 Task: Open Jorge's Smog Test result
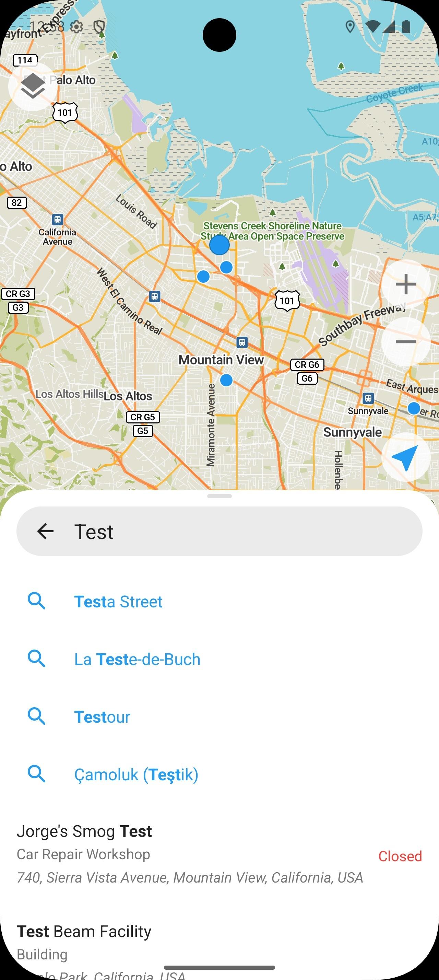pos(190,854)
